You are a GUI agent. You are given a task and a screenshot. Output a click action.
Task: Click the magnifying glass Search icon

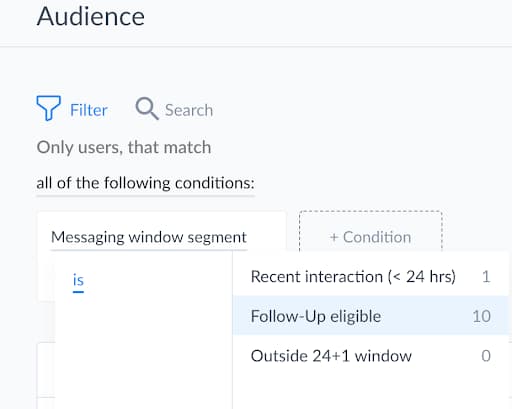coord(147,108)
